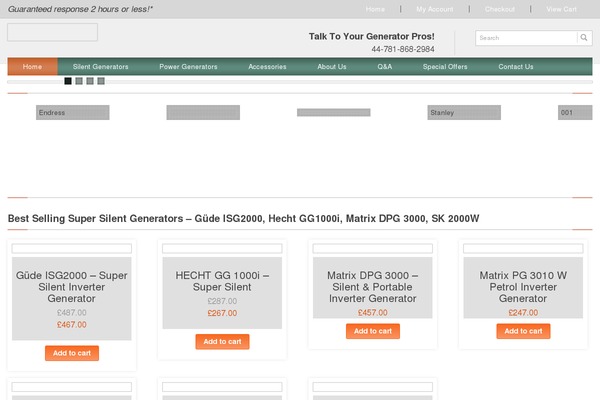Add Güde ISG2000 to cart
The height and width of the screenshot is (400, 600).
(72, 353)
